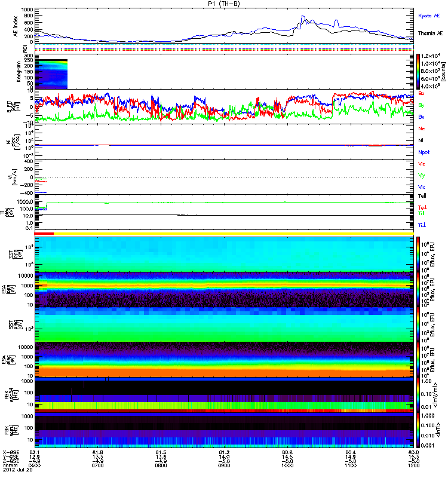448x478 pixels.
Task: Click the X-GSE value 60.4
Action: (x=351, y=452)
